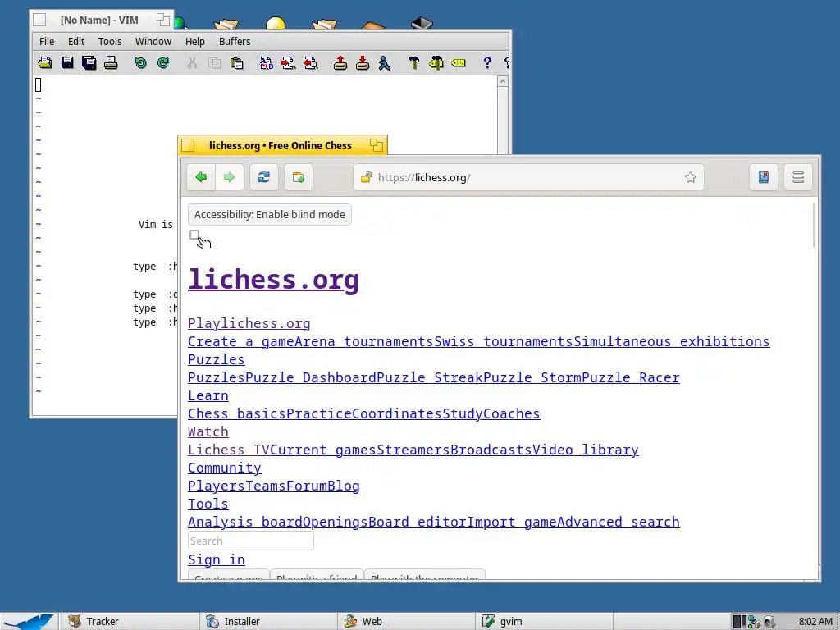Click the browser page vertical scrollbar

[815, 226]
